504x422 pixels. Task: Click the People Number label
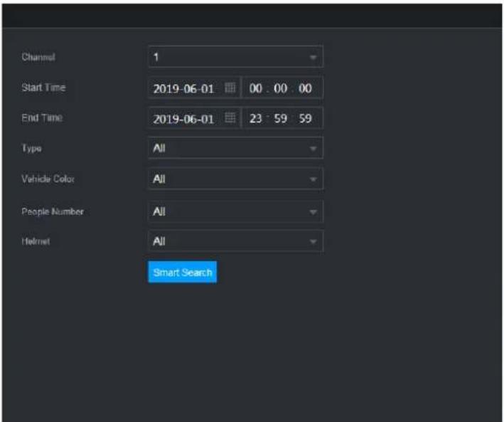[53, 211]
